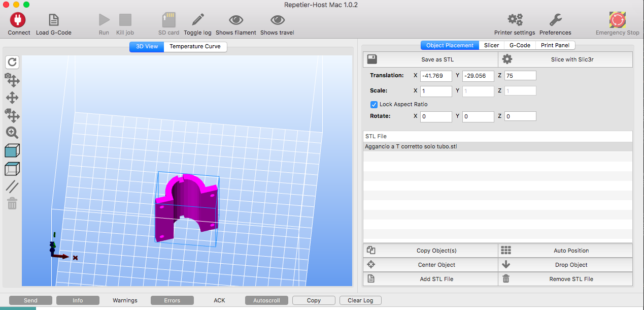Edit the Rotate Z field
The height and width of the screenshot is (310, 644).
(520, 116)
